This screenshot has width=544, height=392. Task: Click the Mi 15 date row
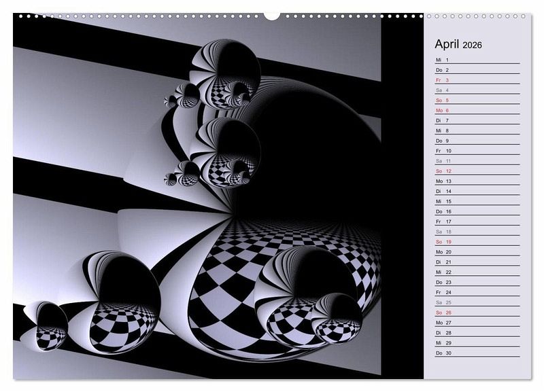[477, 201]
